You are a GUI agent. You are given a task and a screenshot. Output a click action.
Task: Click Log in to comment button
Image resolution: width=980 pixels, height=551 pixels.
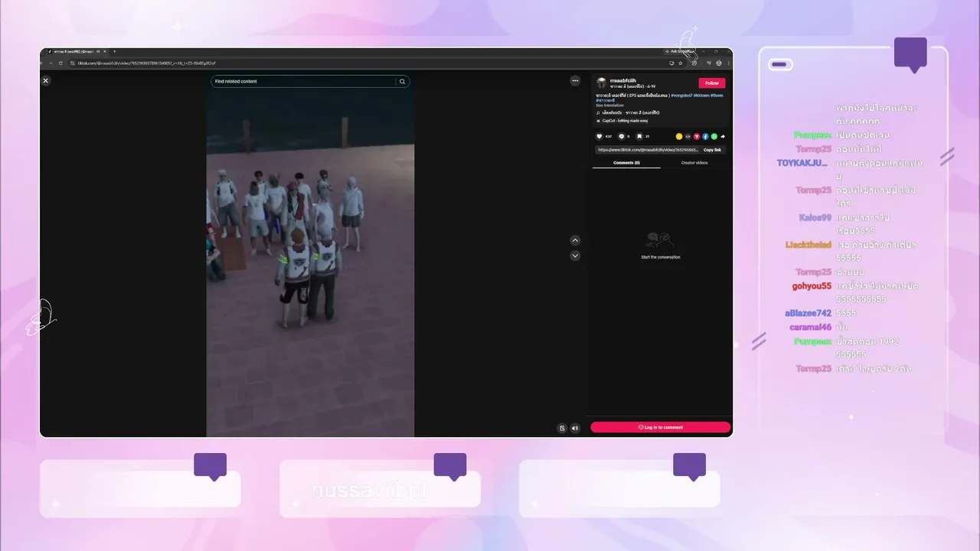pyautogui.click(x=660, y=427)
